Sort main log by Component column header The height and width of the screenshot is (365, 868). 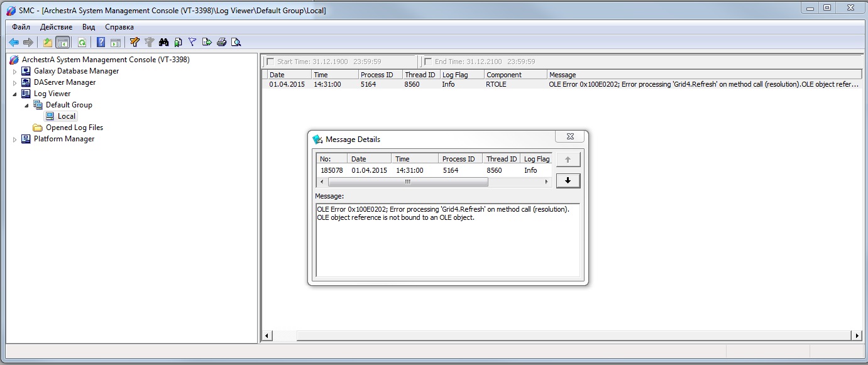tap(515, 75)
